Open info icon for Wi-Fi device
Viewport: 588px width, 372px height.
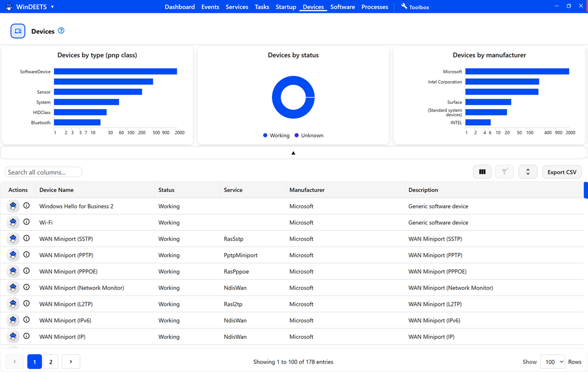click(26, 222)
